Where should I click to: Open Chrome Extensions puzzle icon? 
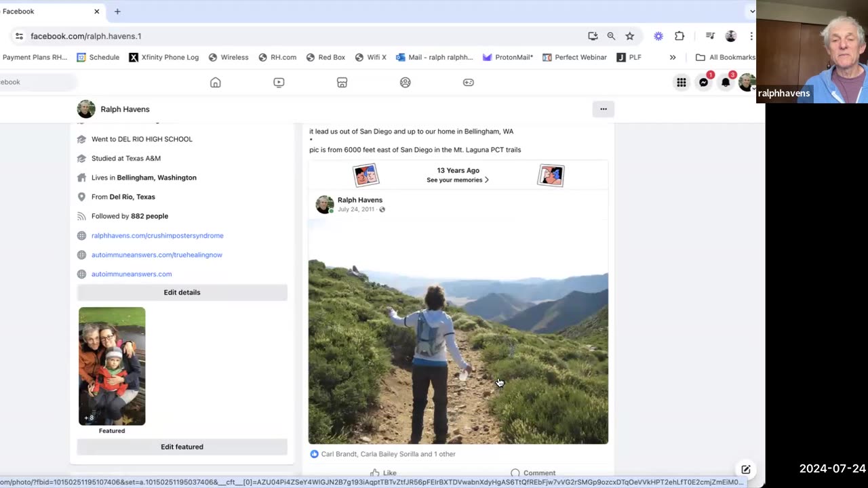[x=679, y=36]
